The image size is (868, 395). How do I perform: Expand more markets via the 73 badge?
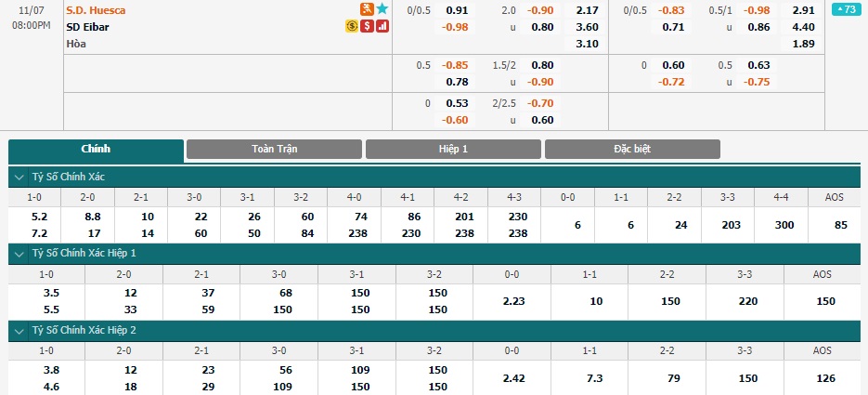tap(847, 9)
